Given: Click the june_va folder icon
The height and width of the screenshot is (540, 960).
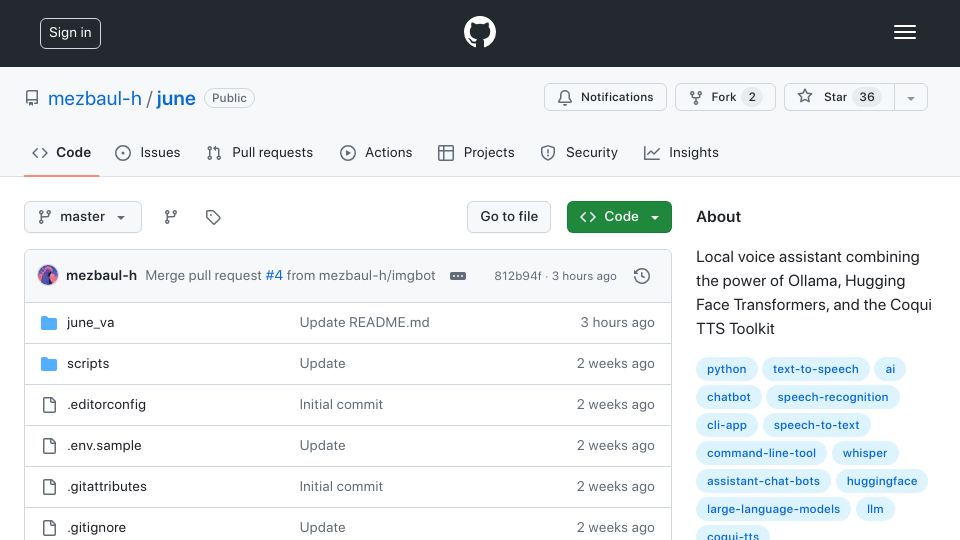Looking at the screenshot, I should [x=49, y=323].
